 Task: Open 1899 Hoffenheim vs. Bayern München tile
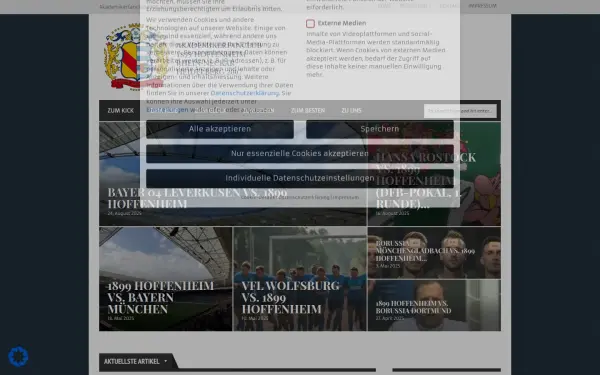tap(166, 279)
